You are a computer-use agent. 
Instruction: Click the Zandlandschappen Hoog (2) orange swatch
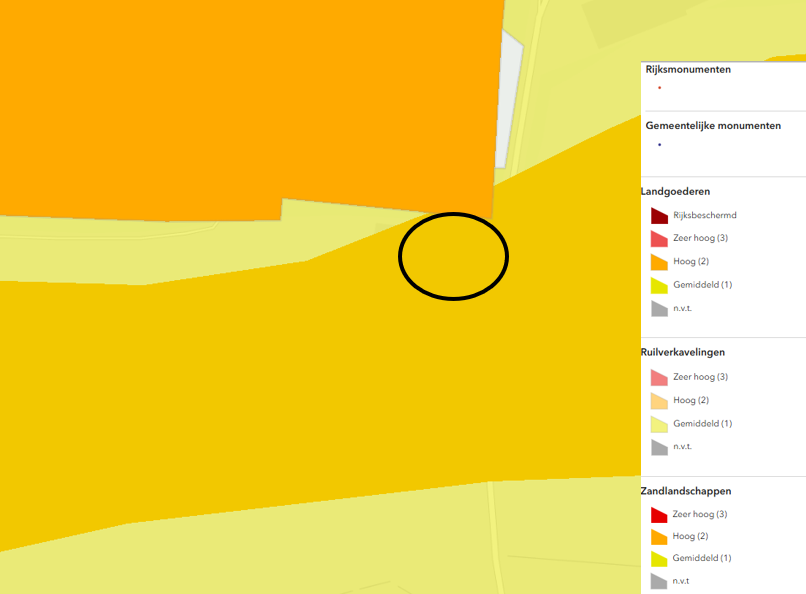pos(659,537)
